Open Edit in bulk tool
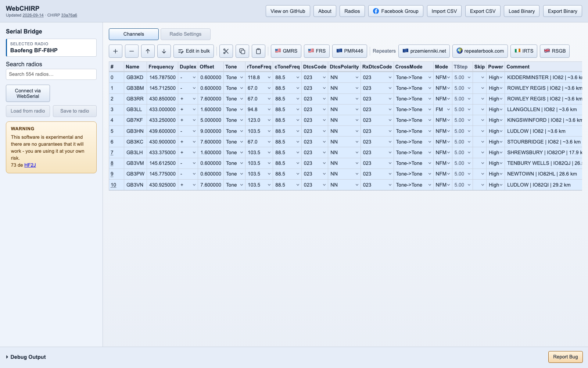The image size is (588, 368). coord(194,51)
